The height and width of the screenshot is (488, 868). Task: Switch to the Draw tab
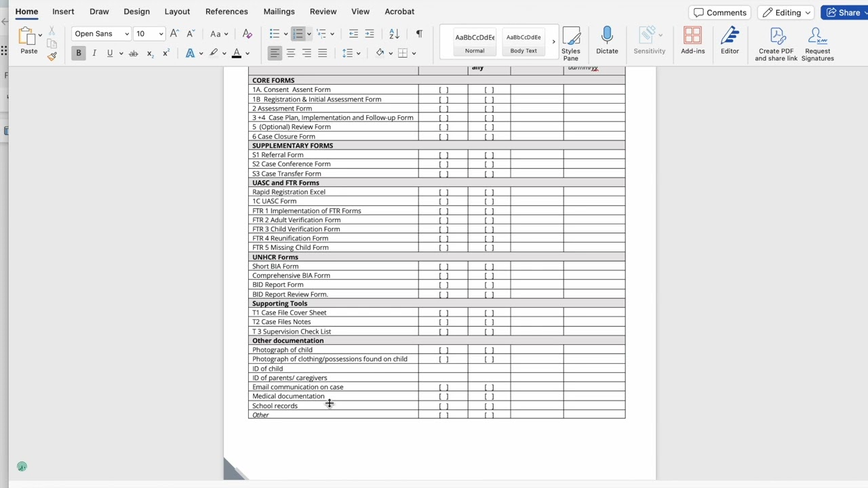(99, 12)
